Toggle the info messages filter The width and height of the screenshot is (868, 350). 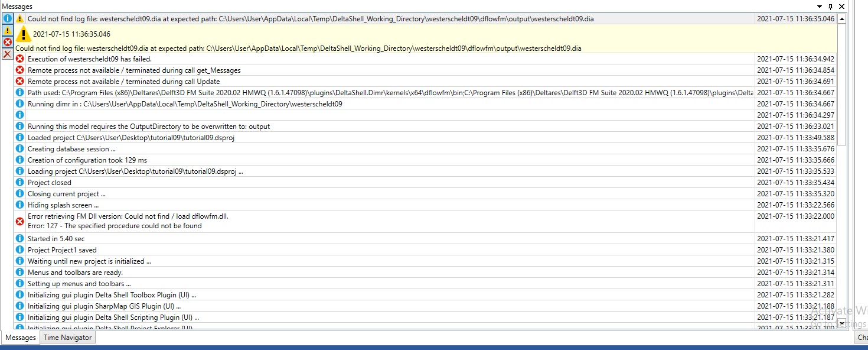click(8, 18)
